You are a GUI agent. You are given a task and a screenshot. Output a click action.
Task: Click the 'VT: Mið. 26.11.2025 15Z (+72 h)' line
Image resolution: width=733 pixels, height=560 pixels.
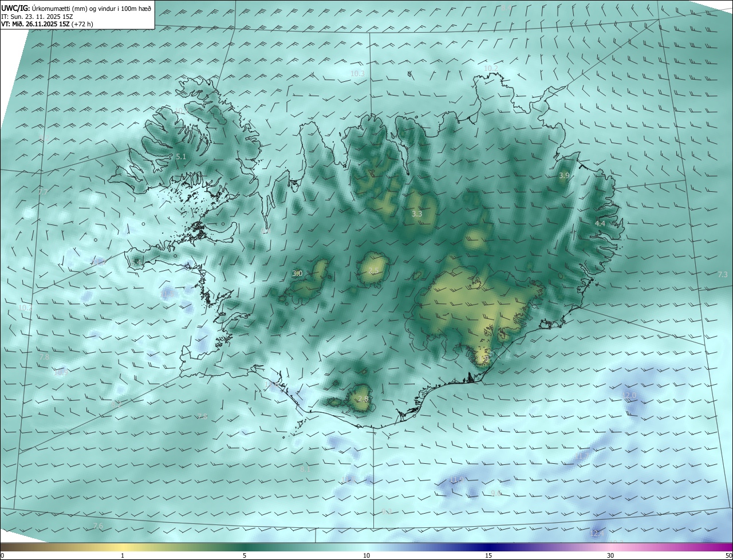47,24
